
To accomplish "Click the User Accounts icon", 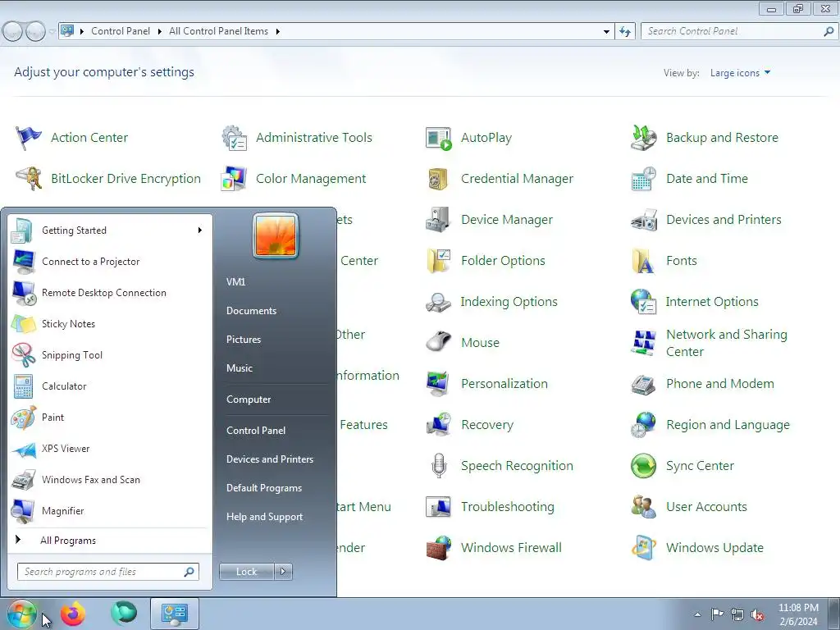I will (x=643, y=507).
